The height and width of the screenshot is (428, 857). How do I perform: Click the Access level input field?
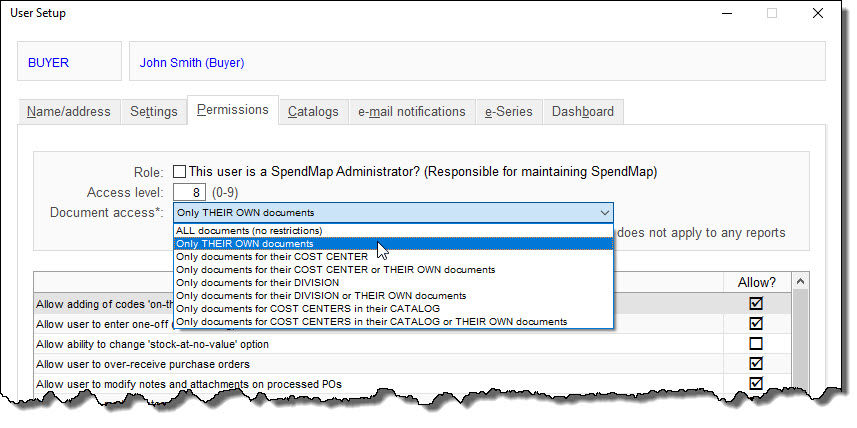189,192
